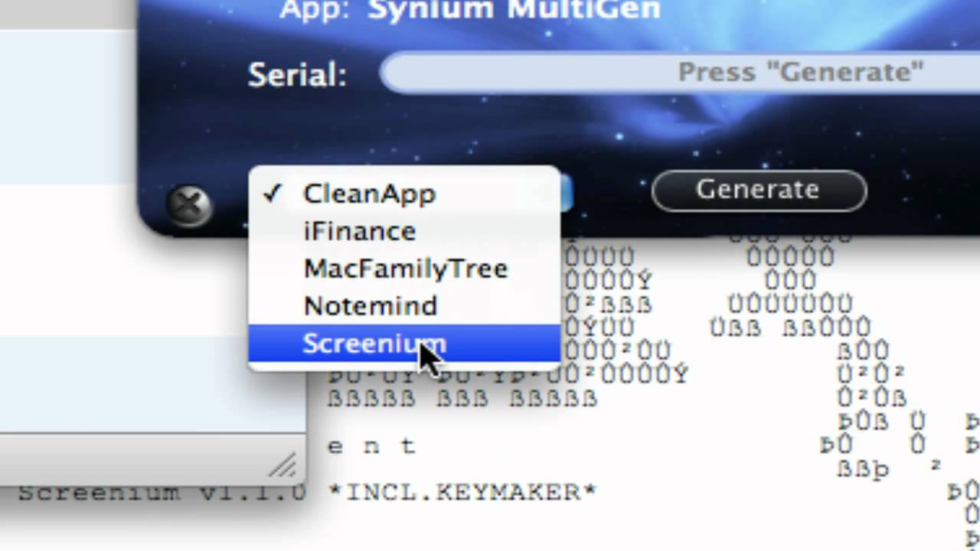
Task: Click the checkmark beside CleanApp
Action: pos(273,194)
